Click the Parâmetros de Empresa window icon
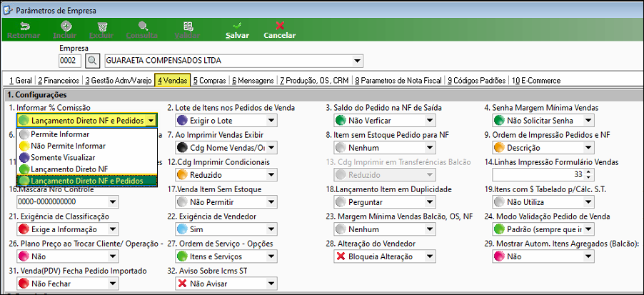The image size is (644, 295). (x=7, y=9)
